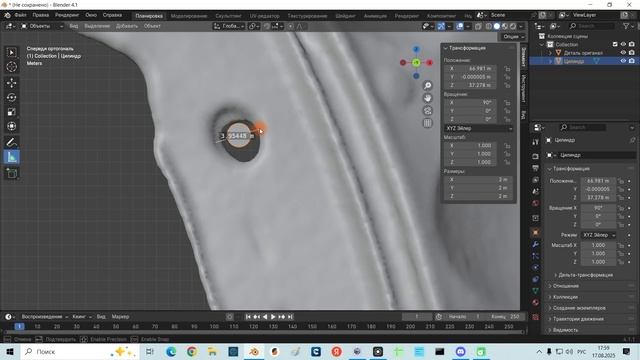The height and width of the screenshot is (360, 640).
Task: Open the Objects mode dropdown
Action: 42,26
